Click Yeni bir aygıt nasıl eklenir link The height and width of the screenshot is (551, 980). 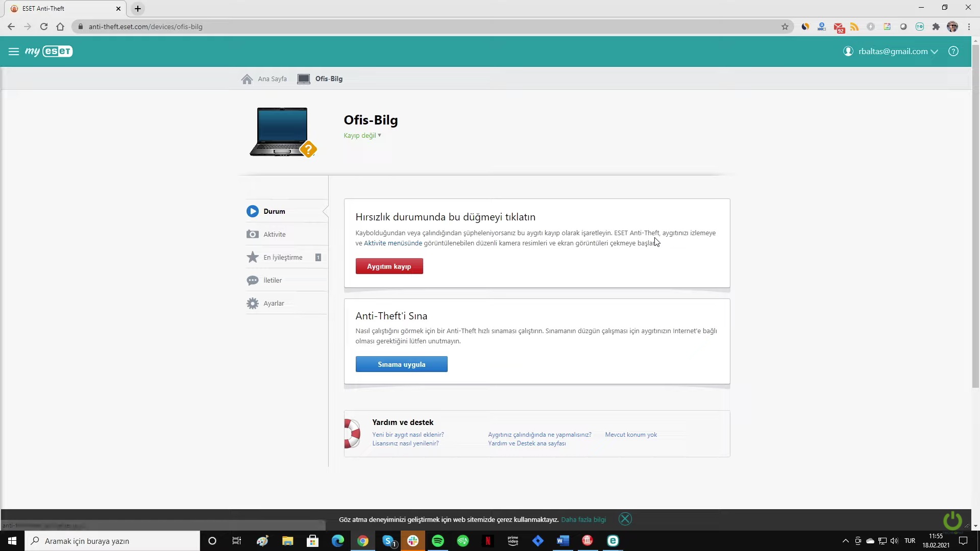[x=408, y=435]
